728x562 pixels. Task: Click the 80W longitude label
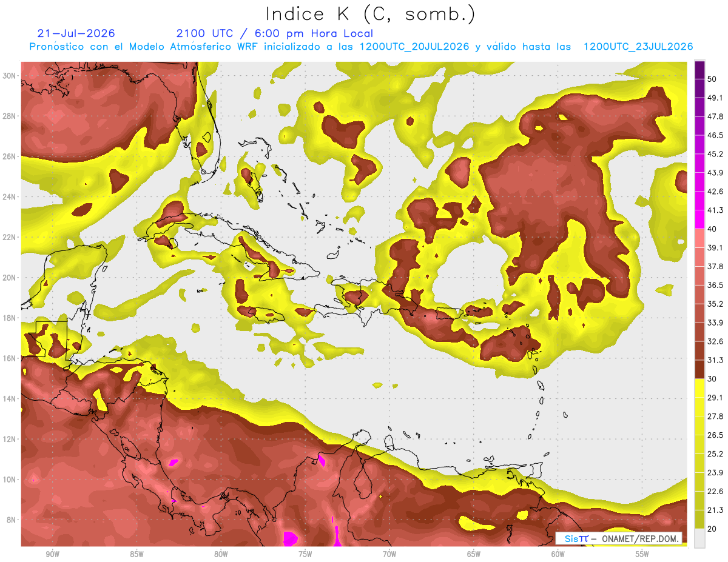click(221, 554)
